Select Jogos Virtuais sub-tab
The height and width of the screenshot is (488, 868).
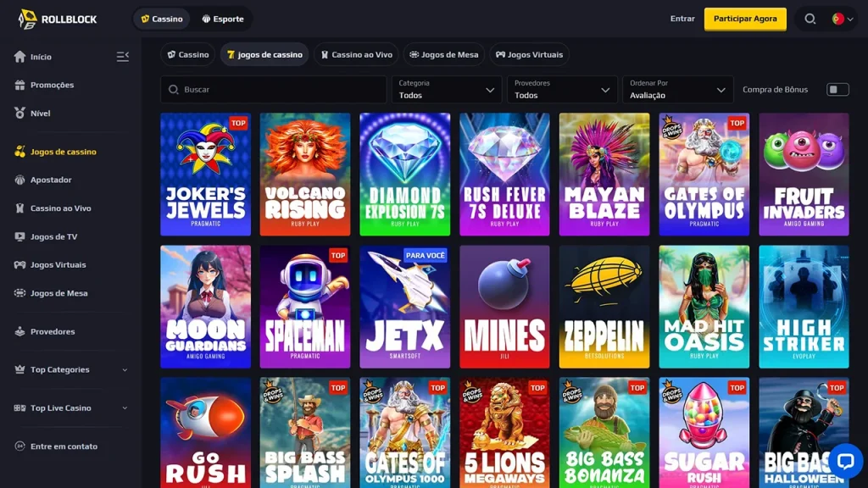[x=529, y=54]
